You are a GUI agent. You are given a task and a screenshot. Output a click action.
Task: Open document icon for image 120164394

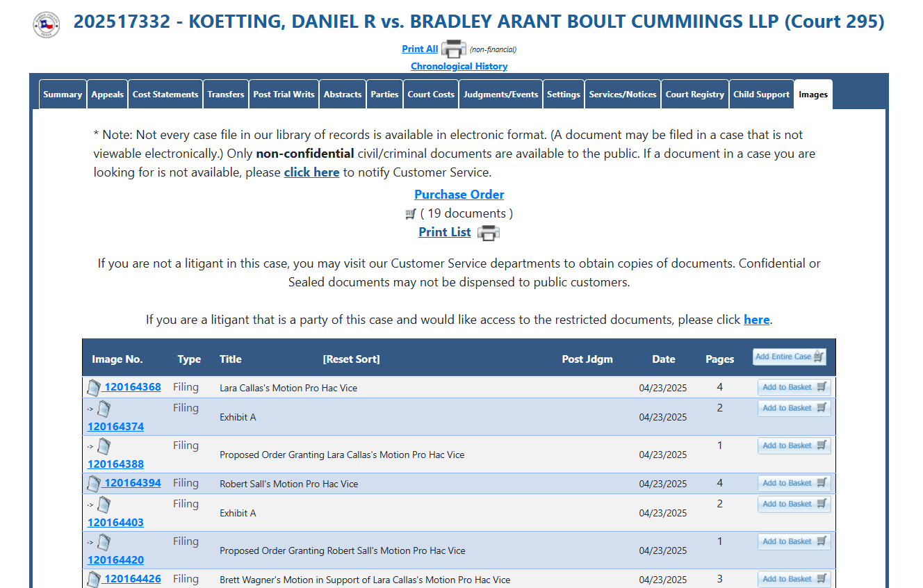[94, 484]
